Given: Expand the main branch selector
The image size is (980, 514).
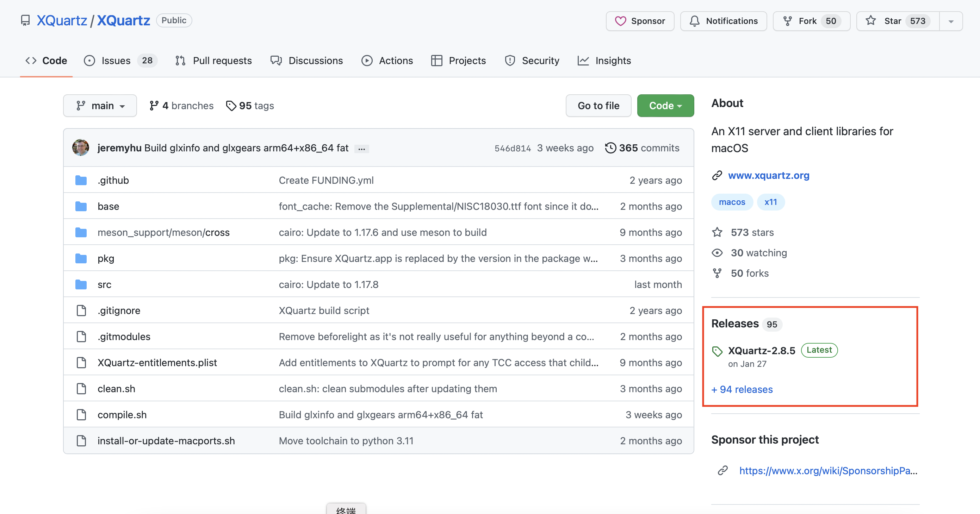Looking at the screenshot, I should click(x=100, y=105).
